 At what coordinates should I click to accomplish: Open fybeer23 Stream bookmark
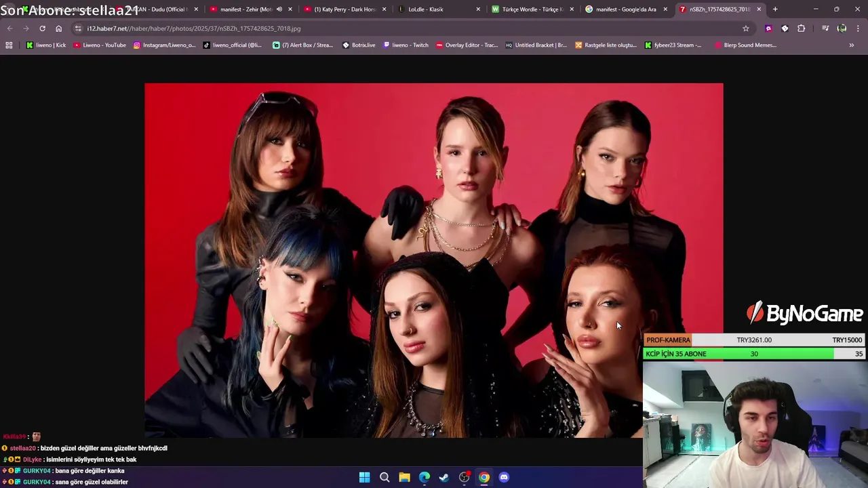673,45
